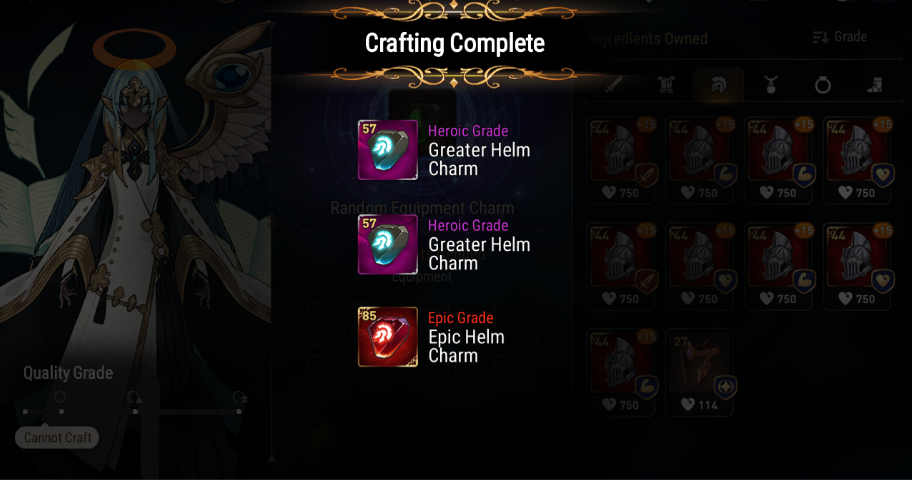The image size is (912, 480).
Task: Click the last Quality Grade slider marker
Action: pyautogui.click(x=239, y=411)
